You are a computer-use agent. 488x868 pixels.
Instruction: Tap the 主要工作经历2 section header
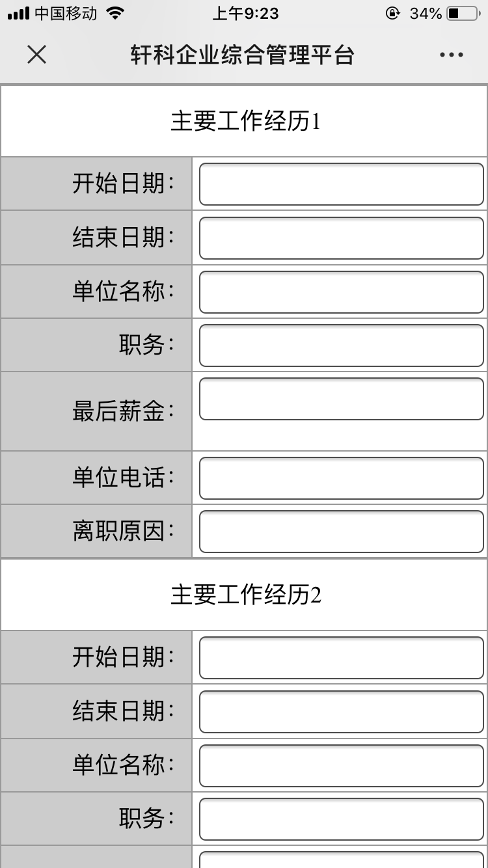(245, 595)
